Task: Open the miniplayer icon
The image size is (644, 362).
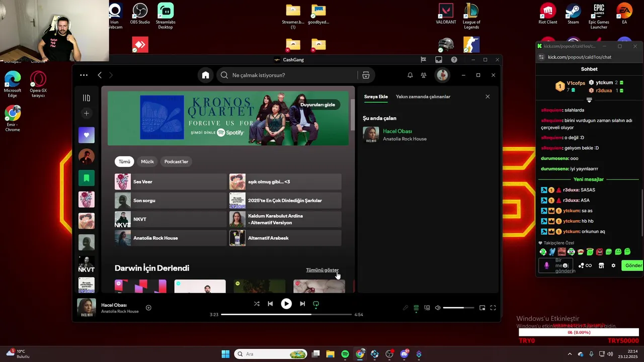Action: coord(482,308)
